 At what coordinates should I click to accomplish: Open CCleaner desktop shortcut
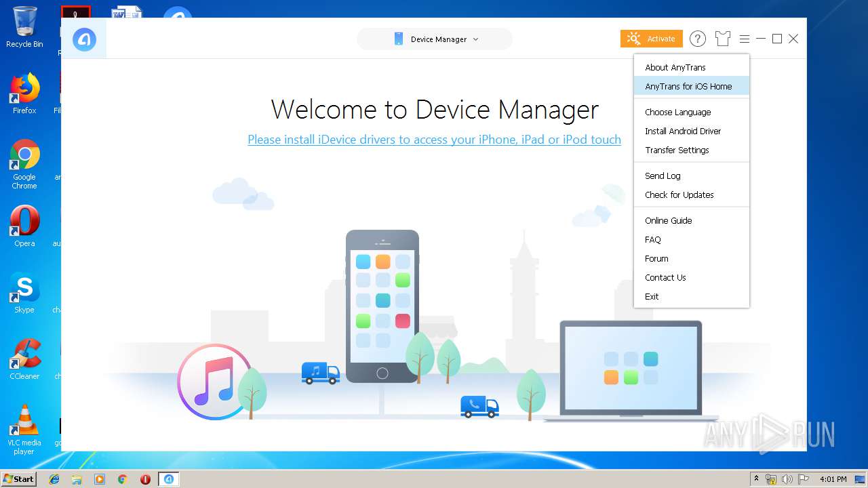(x=24, y=359)
